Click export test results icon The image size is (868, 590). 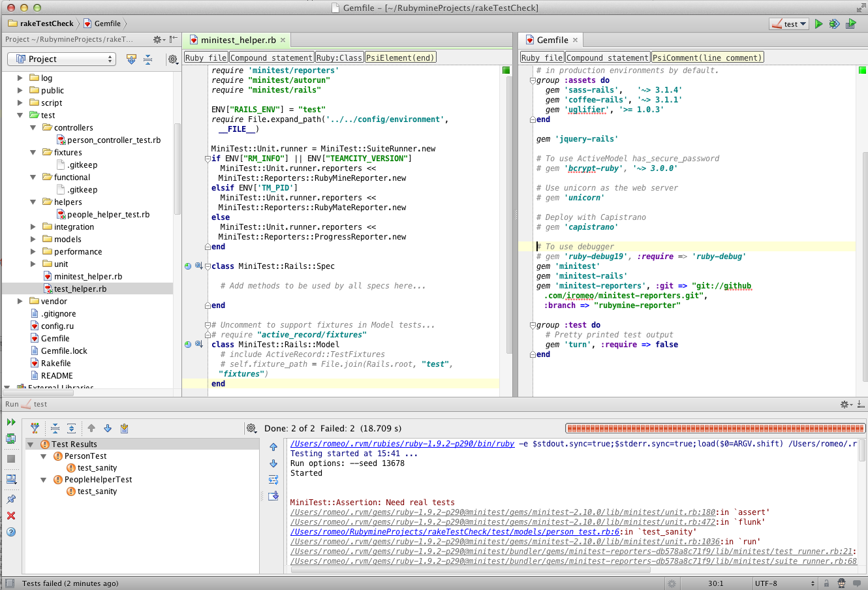pyautogui.click(x=124, y=428)
